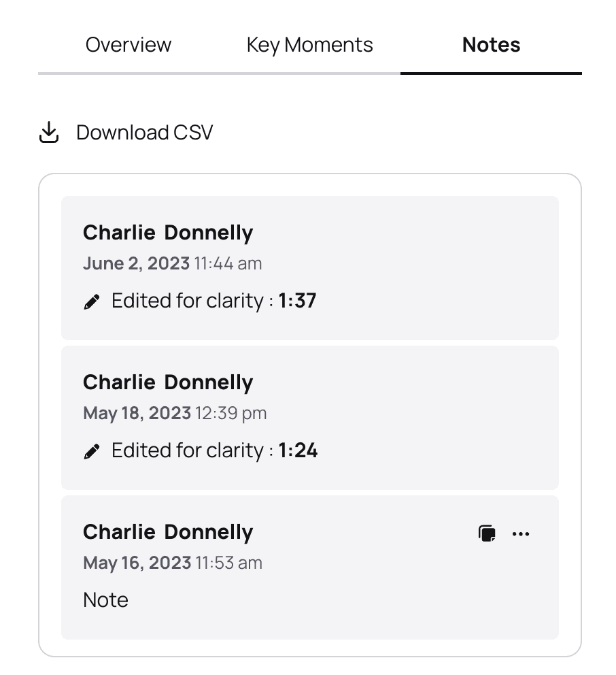Image resolution: width=616 pixels, height=675 pixels.
Task: Click the download arrow icon
Action: pos(49,133)
